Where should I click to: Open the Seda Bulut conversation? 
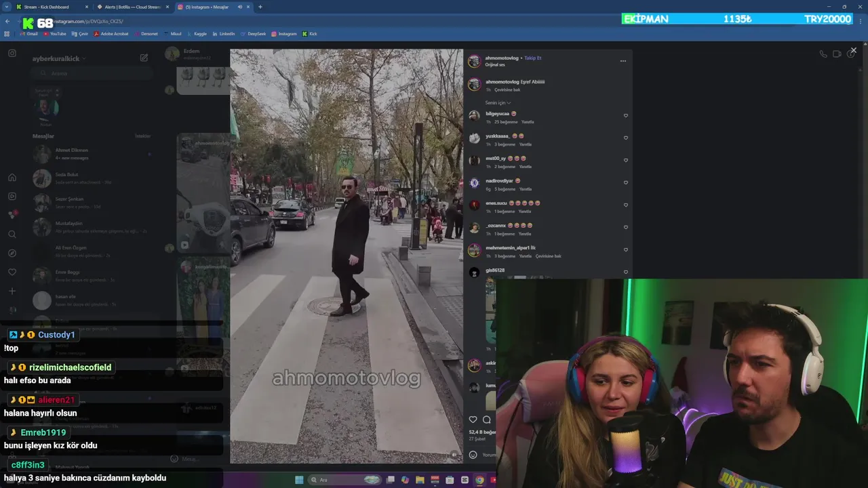(92, 178)
